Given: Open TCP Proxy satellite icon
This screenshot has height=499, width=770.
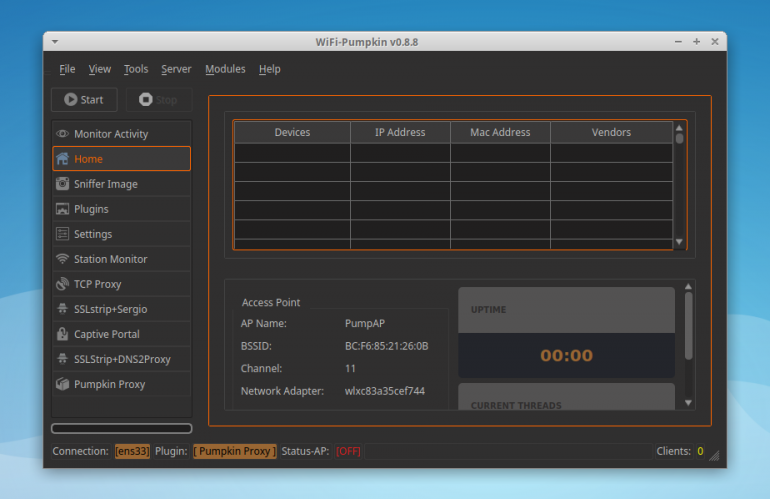Looking at the screenshot, I should pos(62,284).
